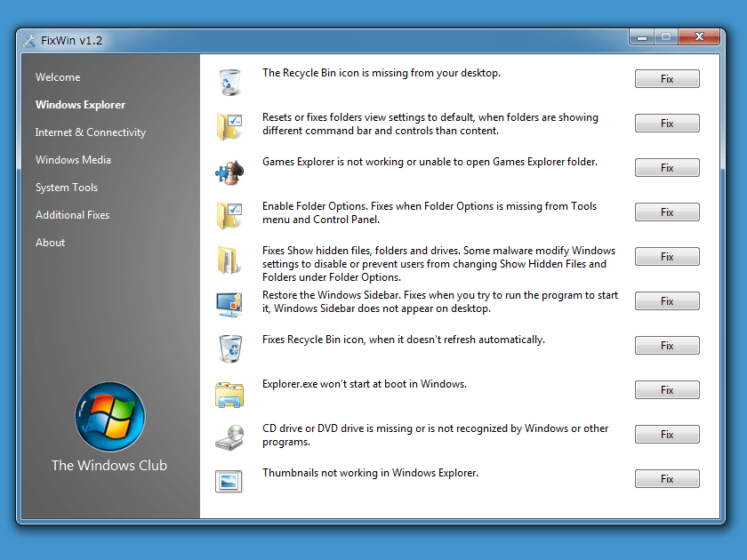Viewport: 747px width, 560px height.
Task: Minimize the FixWin window
Action: point(642,37)
